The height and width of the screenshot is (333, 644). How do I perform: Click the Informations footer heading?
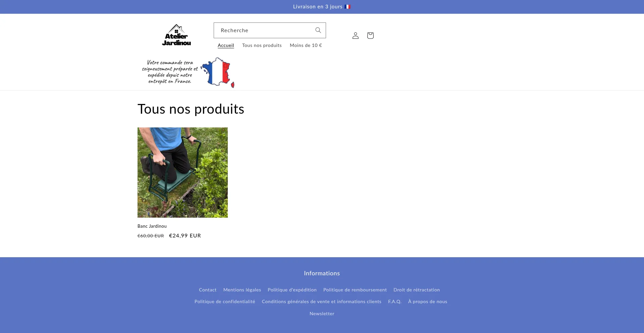tap(322, 273)
